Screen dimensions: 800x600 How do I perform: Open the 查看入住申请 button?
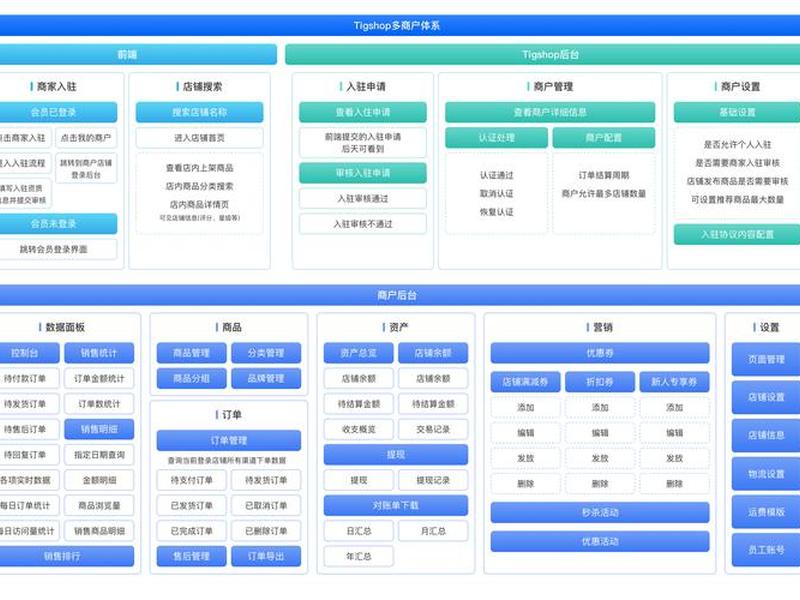(363, 112)
